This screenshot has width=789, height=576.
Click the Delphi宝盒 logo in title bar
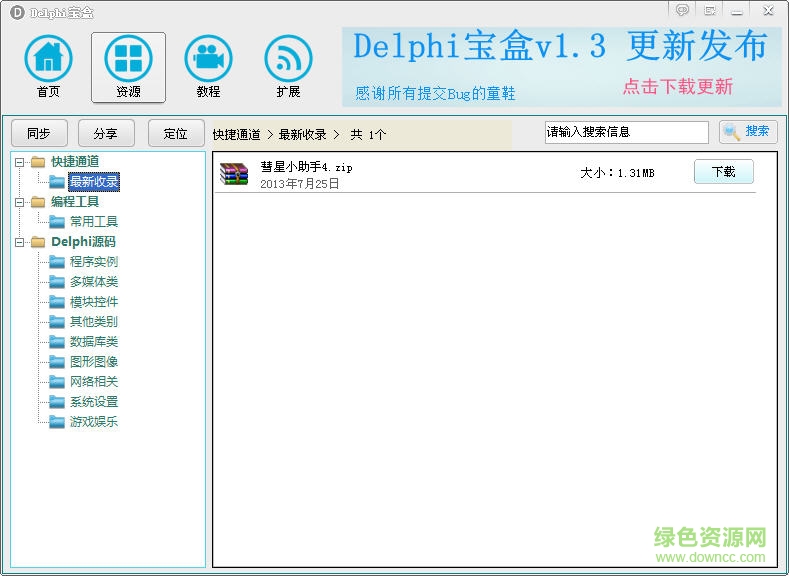tap(16, 12)
